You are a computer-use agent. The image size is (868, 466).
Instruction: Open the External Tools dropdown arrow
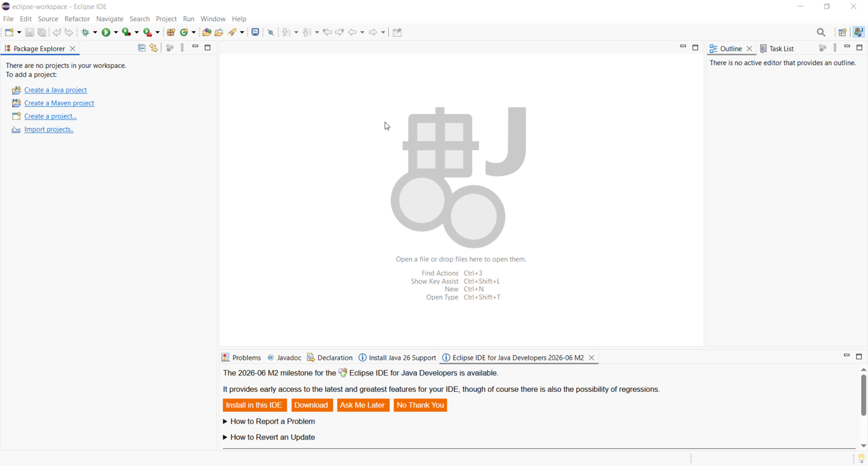pos(157,33)
